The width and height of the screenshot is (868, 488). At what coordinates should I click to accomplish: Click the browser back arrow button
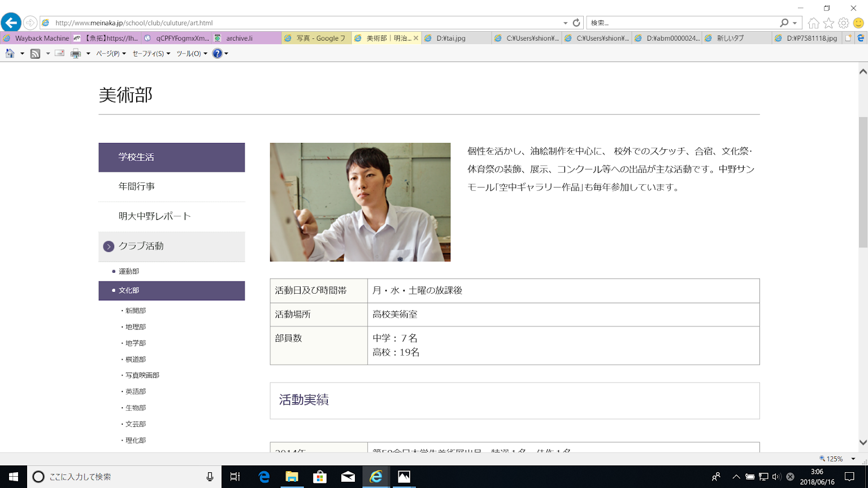11,23
